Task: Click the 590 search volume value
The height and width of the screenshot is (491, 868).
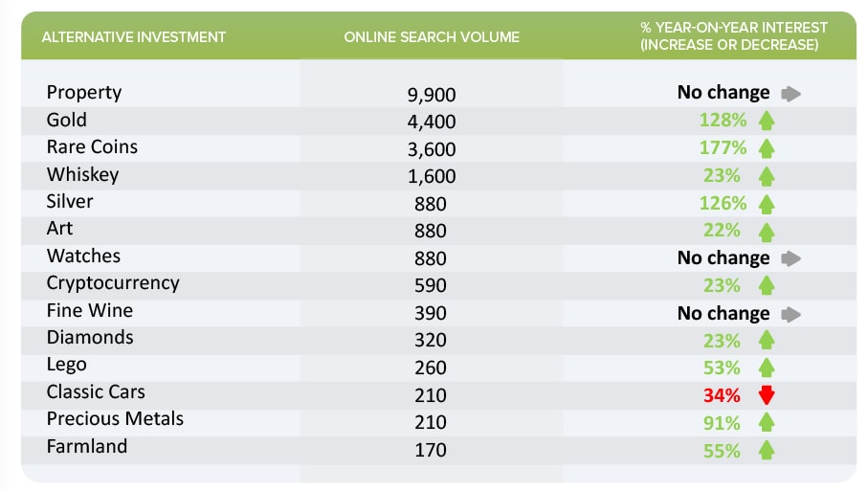Action: pos(431,285)
